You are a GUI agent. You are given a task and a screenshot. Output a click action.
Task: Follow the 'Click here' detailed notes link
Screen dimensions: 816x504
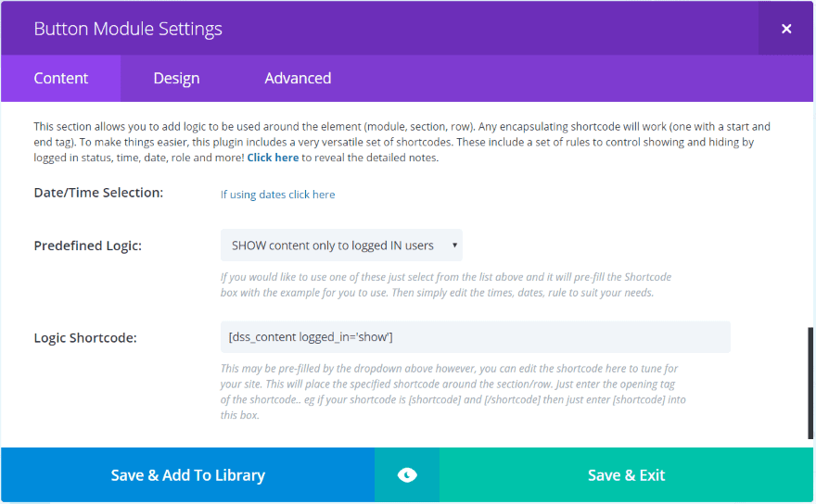point(273,157)
